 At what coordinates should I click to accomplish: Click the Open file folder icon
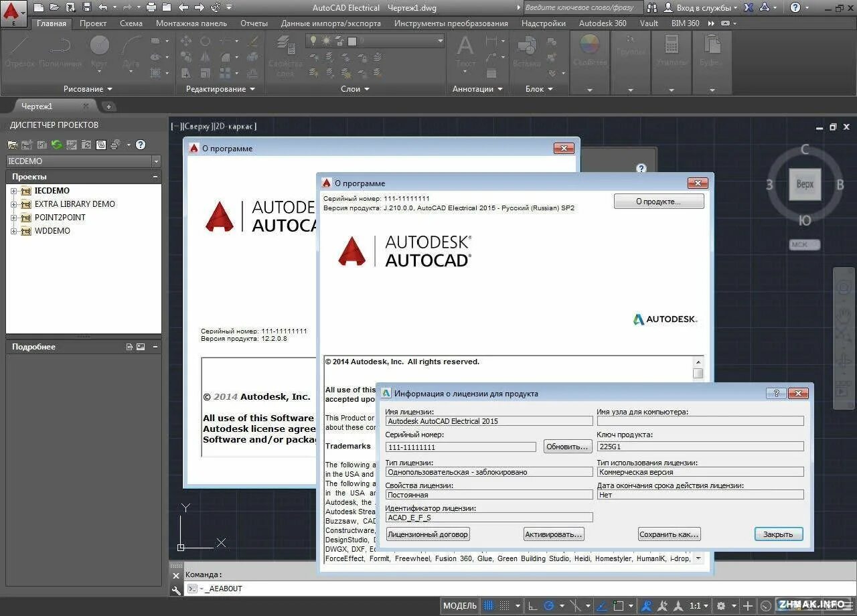(54, 7)
